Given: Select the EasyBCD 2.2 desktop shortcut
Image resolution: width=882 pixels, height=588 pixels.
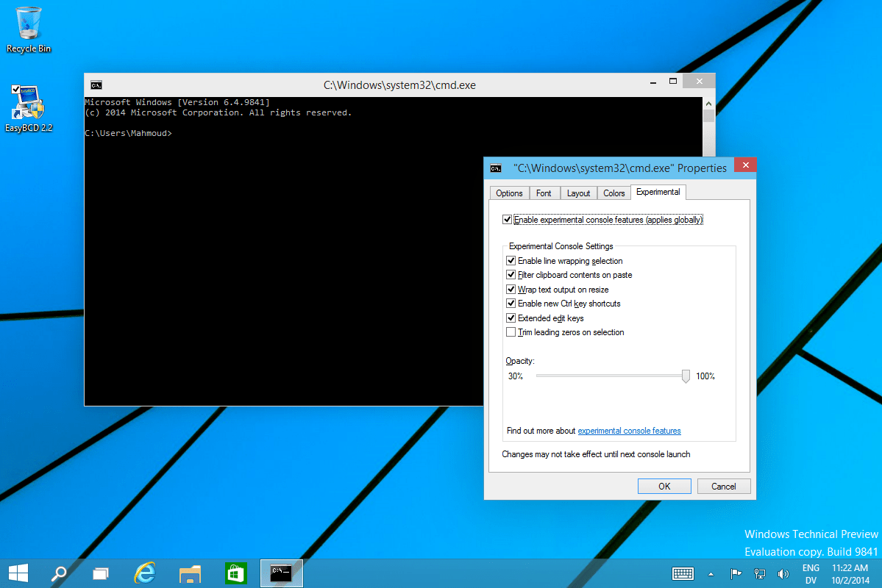Looking at the screenshot, I should point(28,109).
